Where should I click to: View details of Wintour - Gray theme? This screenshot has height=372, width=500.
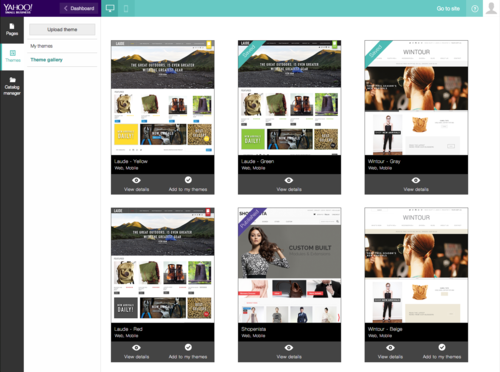pos(416,184)
